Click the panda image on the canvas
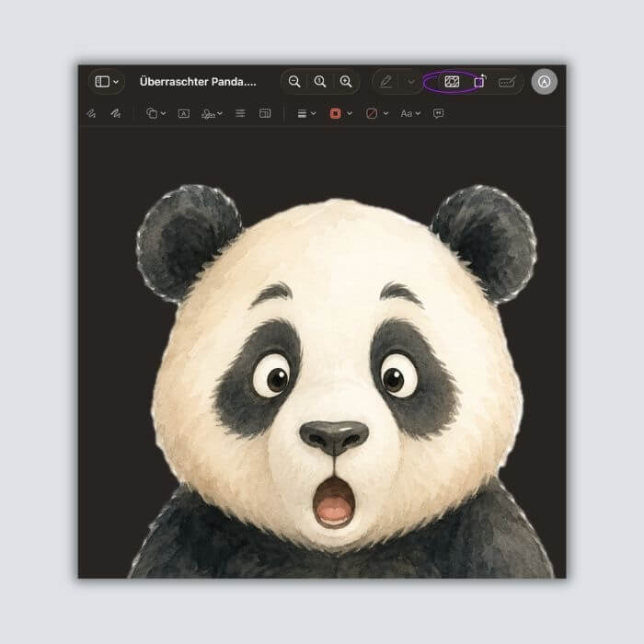Screen dimensions: 644x644 pyautogui.click(x=336, y=381)
